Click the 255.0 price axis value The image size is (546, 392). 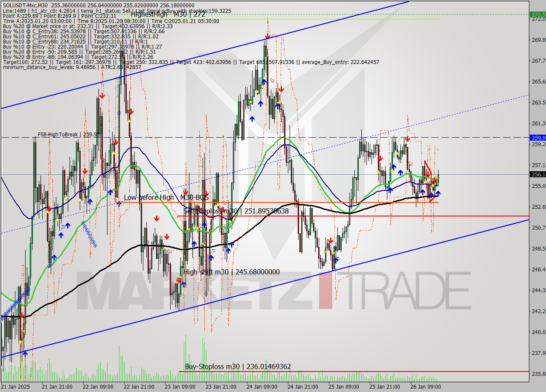(538, 186)
